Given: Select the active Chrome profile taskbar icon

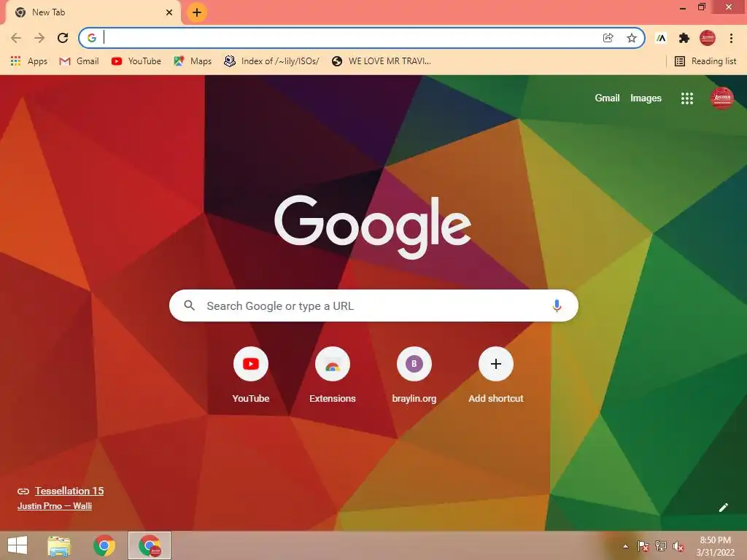Looking at the screenshot, I should coord(150,545).
